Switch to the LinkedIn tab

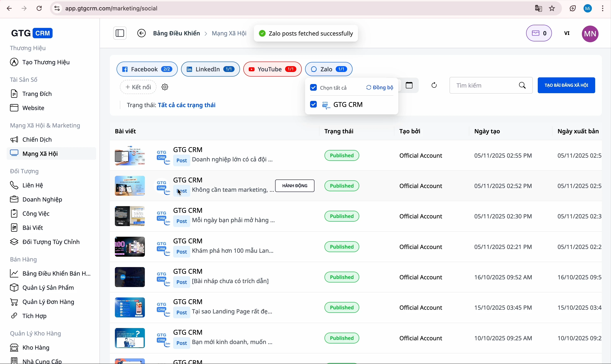point(210,69)
